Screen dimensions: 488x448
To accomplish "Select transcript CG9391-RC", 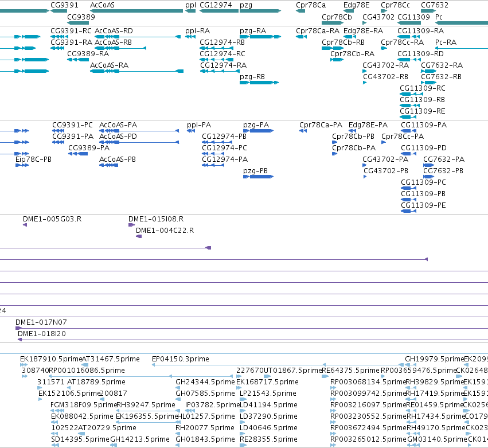I will 59,37.
